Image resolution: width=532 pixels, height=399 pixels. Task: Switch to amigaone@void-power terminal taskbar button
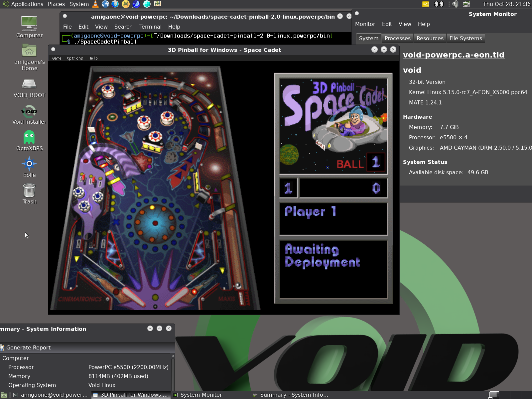point(50,395)
